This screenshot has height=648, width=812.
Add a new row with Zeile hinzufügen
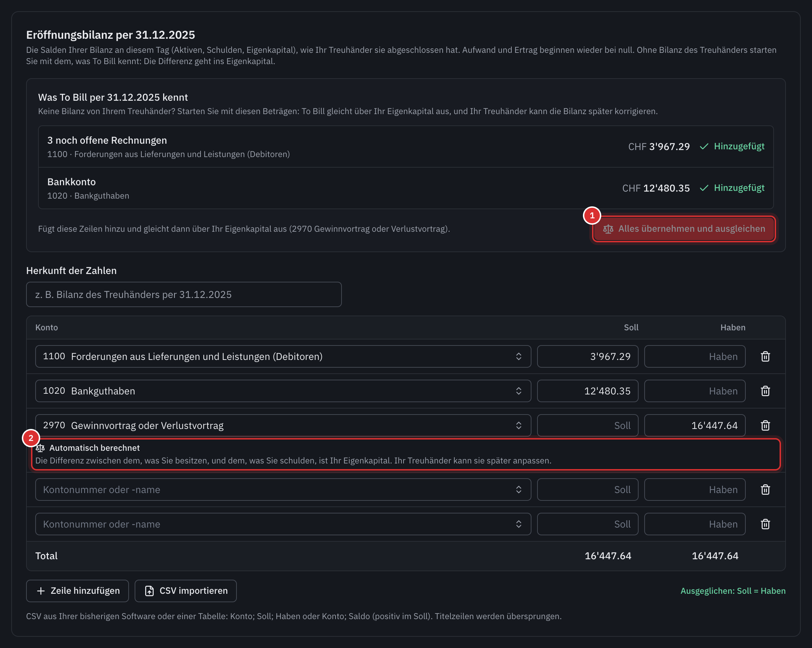(x=78, y=591)
